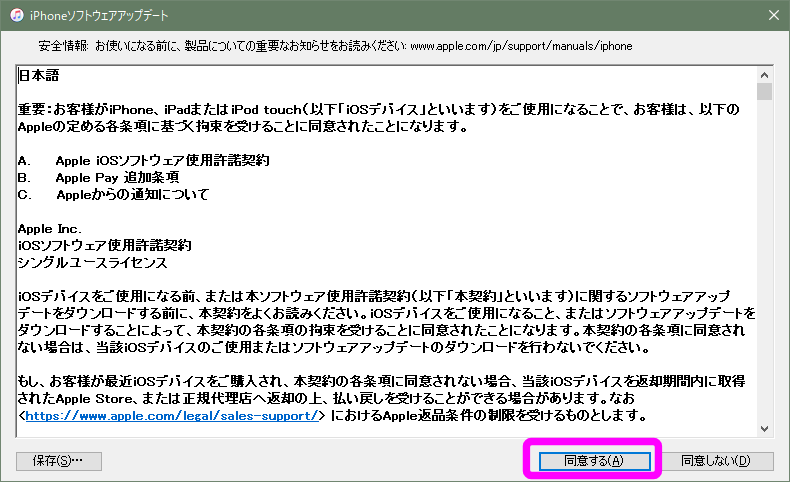Click the paragraph starting with 重要:お客様がiPhone
This screenshot has height=482, width=790.
tap(378, 118)
